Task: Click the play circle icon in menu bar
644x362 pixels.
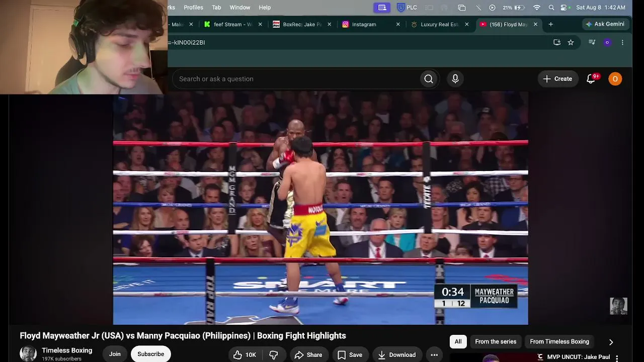Action: pos(492,8)
